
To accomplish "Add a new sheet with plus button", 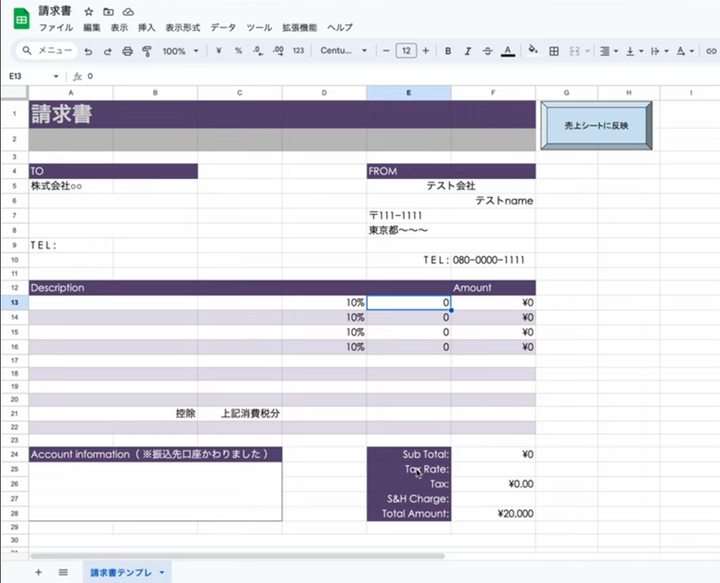I will tap(38, 573).
